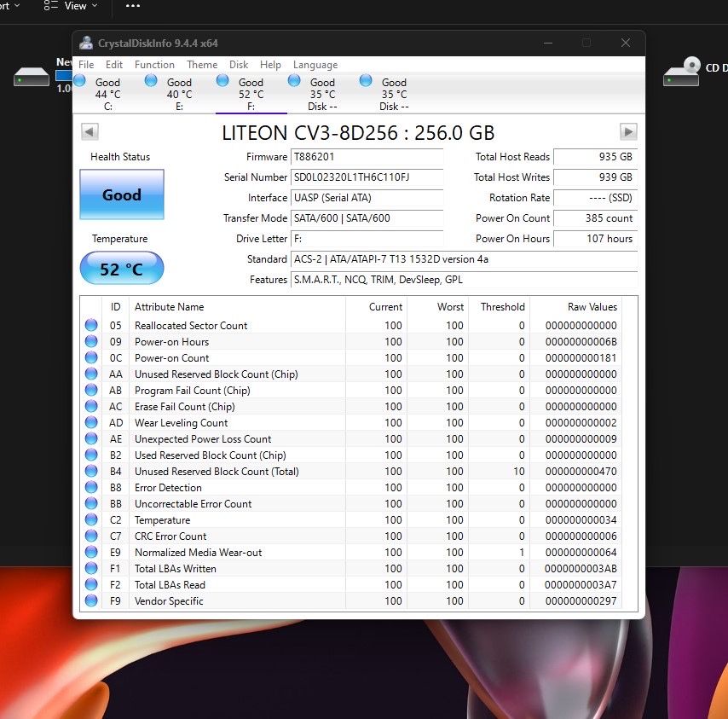
Task: Click the Standard field ACS-2
Action: tap(464, 258)
